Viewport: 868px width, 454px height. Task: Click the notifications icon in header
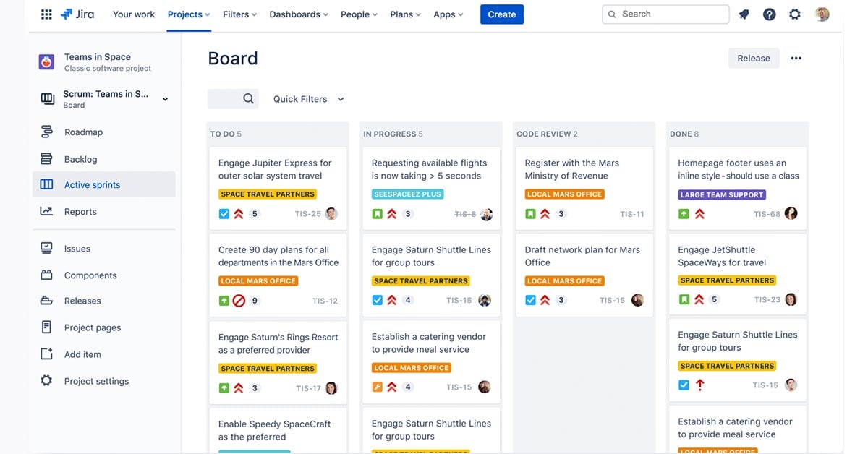[744, 14]
